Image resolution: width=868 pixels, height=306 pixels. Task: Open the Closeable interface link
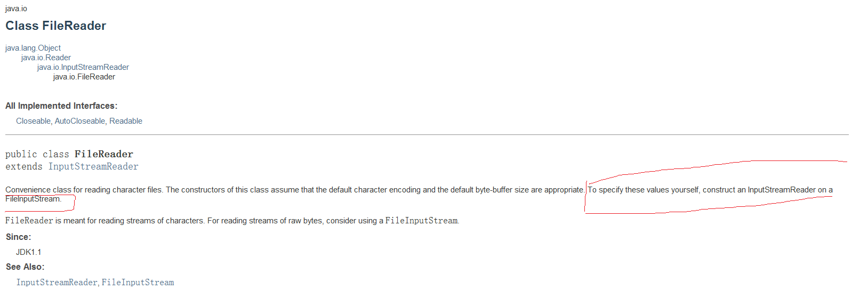tap(33, 121)
